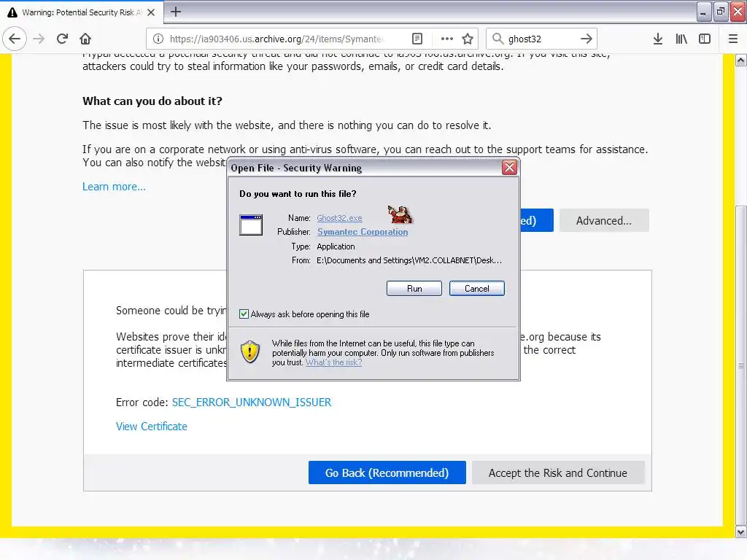Image resolution: width=747 pixels, height=560 pixels.
Task: Click the vertical scrollbar thumb
Action: tap(740, 365)
